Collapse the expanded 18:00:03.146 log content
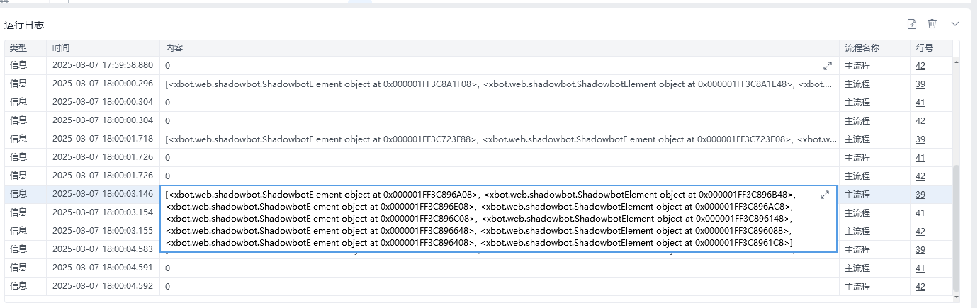 (825, 195)
